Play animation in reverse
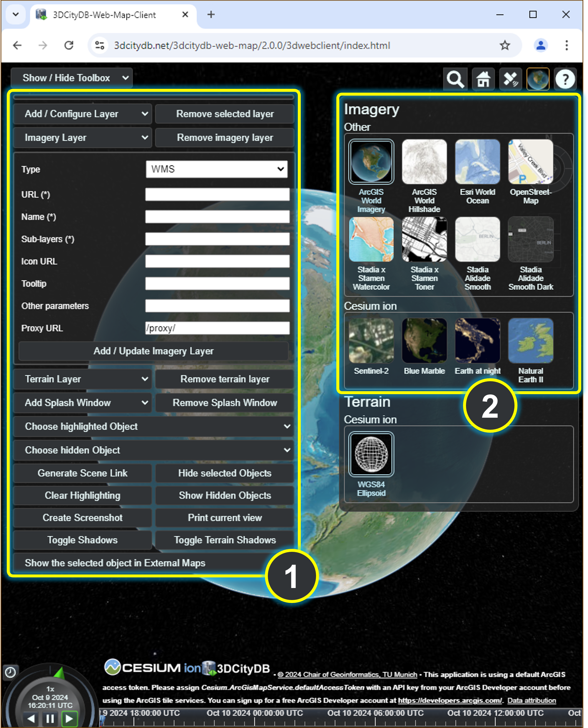The height and width of the screenshot is (728, 588). [x=31, y=718]
